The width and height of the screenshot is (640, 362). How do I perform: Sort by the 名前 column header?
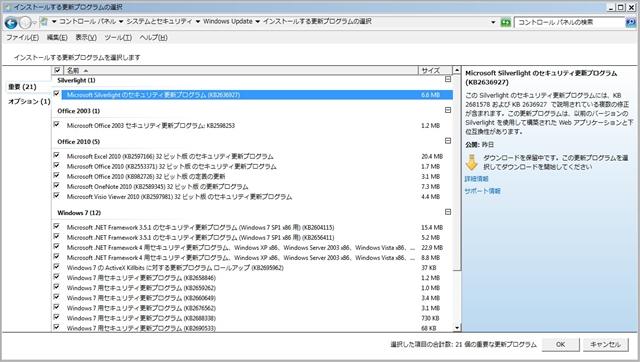[241, 70]
